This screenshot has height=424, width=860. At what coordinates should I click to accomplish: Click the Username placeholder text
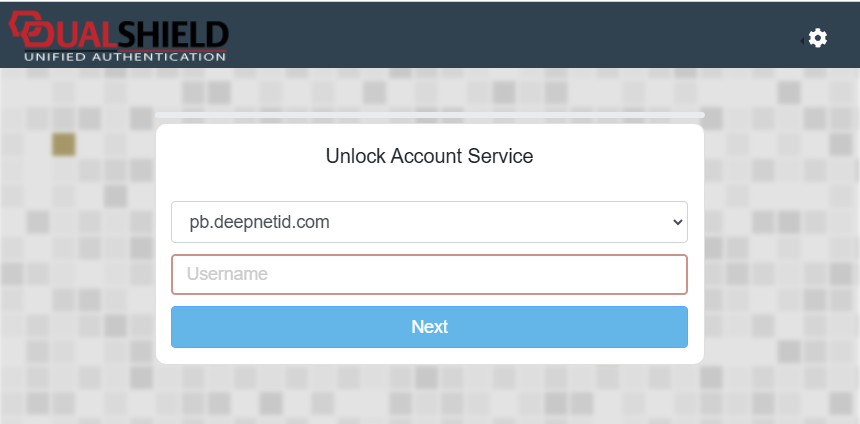tap(227, 274)
